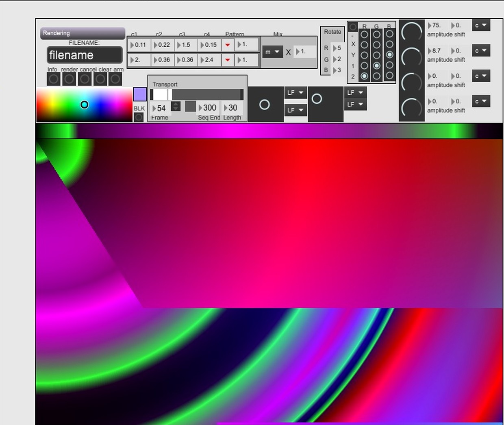Click the left XY pad handle
The height and width of the screenshot is (425, 504).
point(264,105)
